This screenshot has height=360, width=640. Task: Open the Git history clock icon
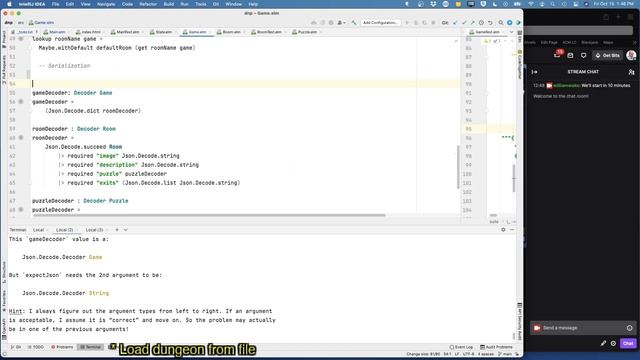point(481,23)
